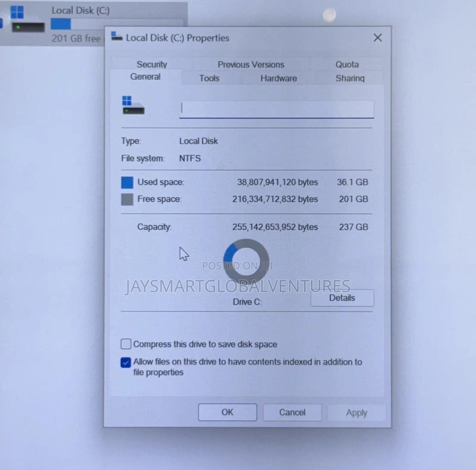Click the blue Used space color square
This screenshot has height=470, width=476.
tap(127, 182)
